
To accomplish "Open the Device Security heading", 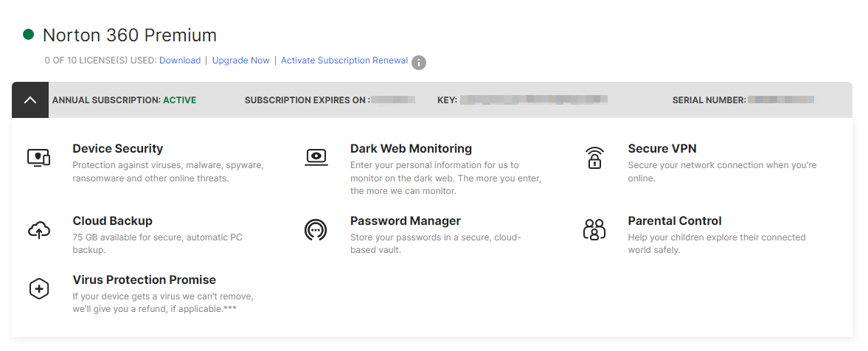I will tap(117, 149).
